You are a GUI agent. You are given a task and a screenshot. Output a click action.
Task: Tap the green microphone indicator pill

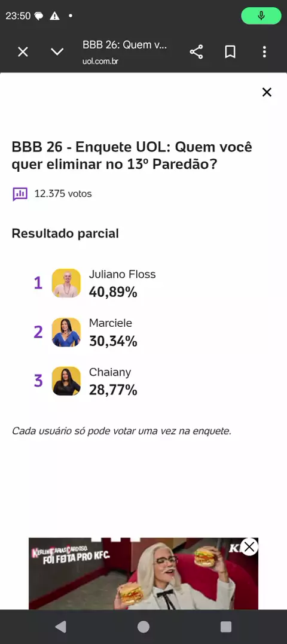[x=261, y=16]
